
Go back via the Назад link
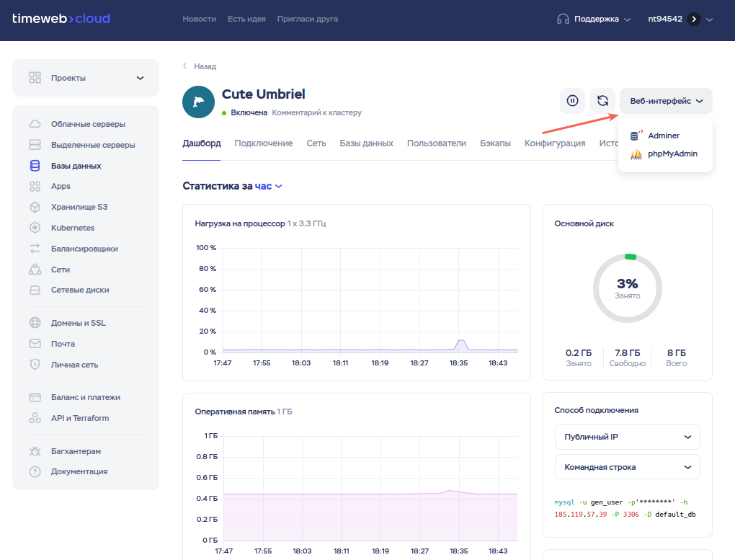point(200,66)
